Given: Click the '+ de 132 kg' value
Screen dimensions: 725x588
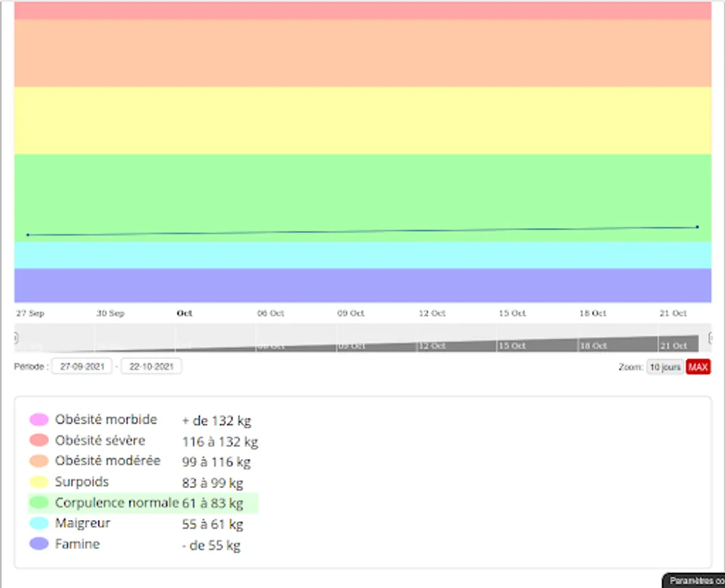Looking at the screenshot, I should click(x=216, y=421).
